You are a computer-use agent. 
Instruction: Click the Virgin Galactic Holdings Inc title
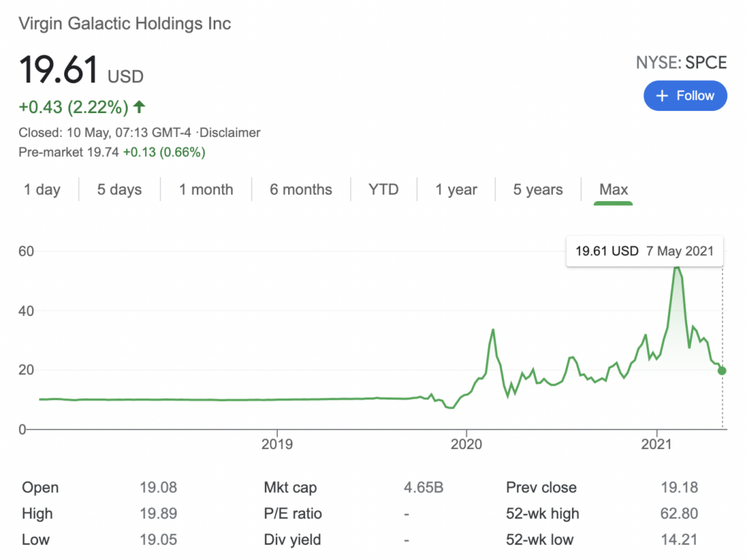click(125, 23)
